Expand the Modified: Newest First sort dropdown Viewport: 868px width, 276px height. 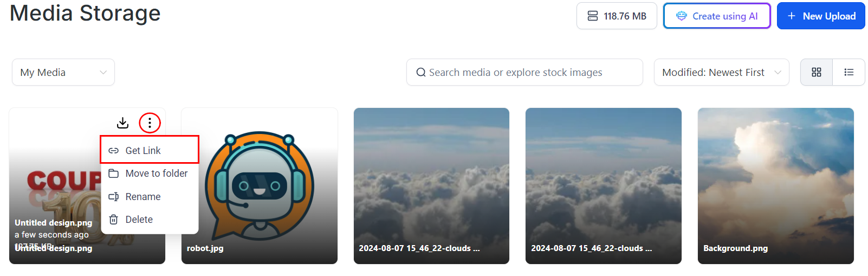click(x=721, y=72)
